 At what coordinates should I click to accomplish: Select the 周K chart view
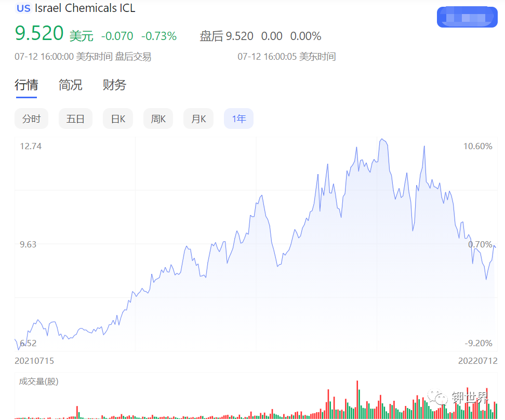click(x=158, y=119)
